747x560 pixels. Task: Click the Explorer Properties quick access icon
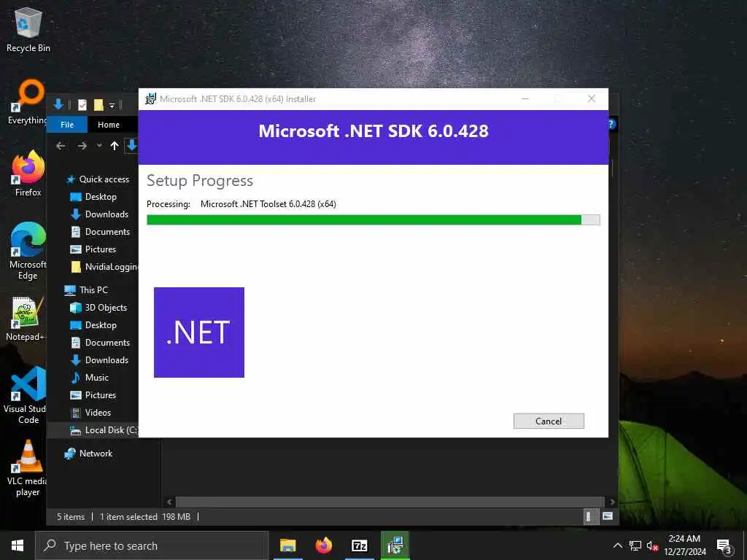[x=82, y=105]
